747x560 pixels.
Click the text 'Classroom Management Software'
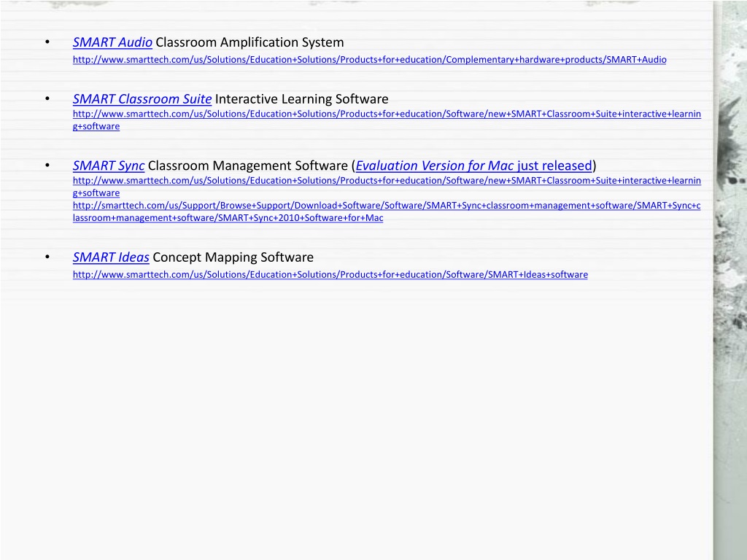coord(248,166)
